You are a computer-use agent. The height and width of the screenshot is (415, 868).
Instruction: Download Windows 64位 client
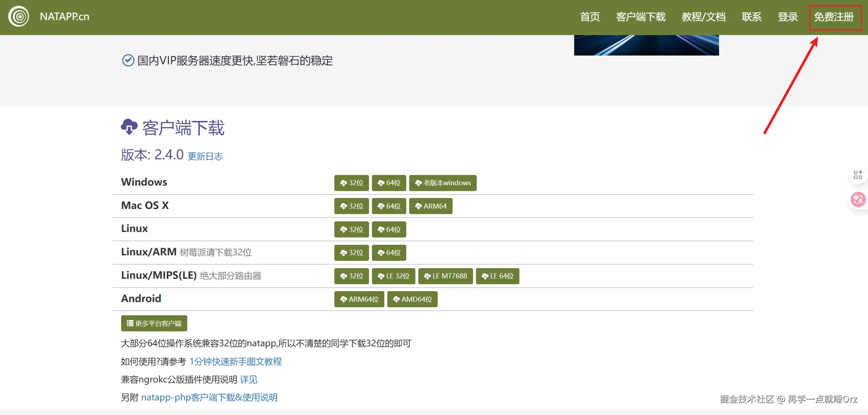(389, 183)
